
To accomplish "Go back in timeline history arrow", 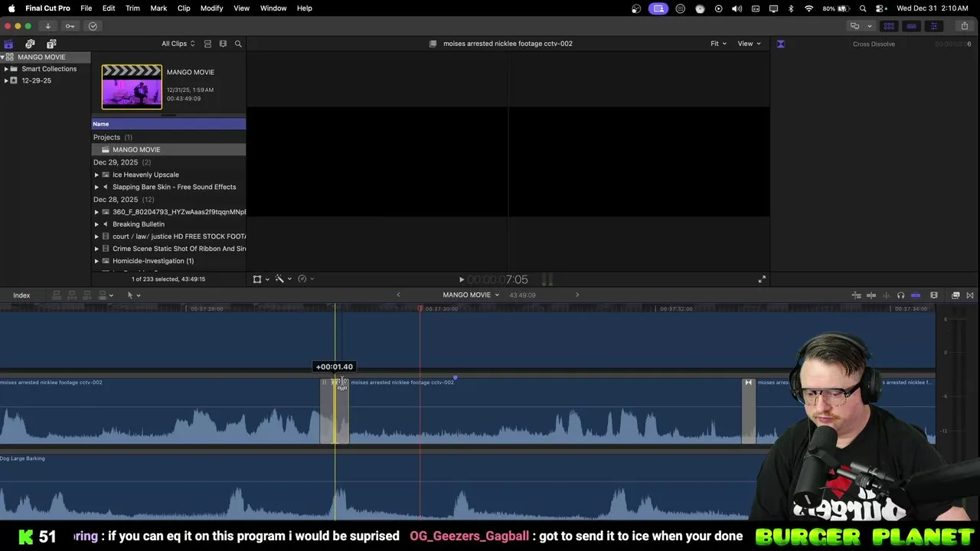I will pos(398,295).
